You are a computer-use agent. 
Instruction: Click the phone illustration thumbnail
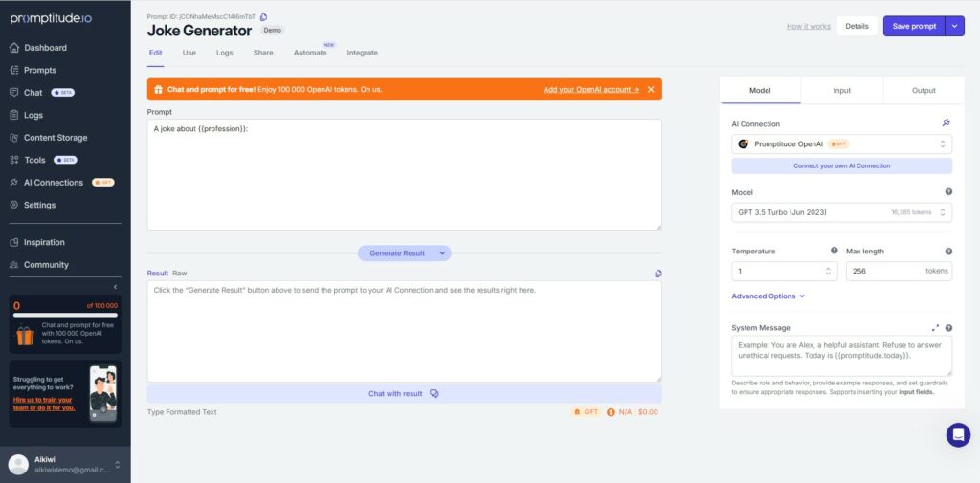103,394
